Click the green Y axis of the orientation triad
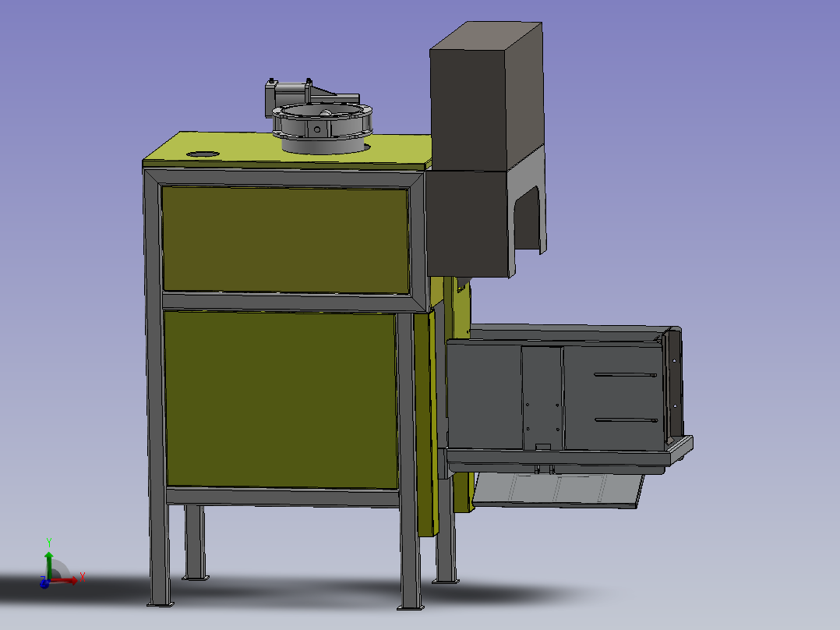This screenshot has height=630, width=840. (49, 565)
